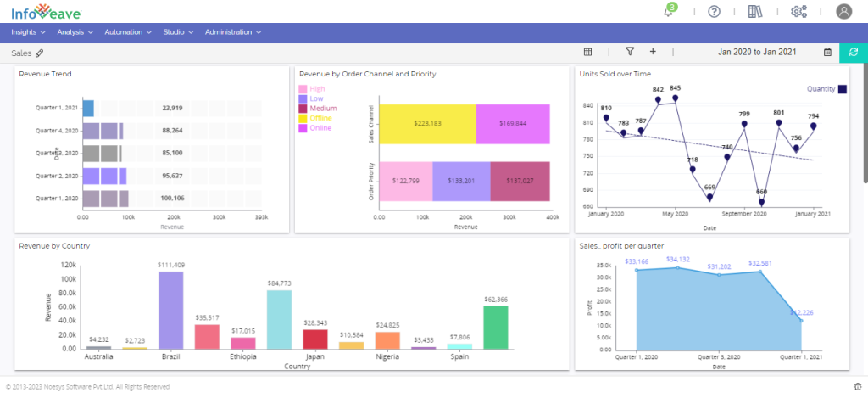Click the help question mark icon
Screen dimensions: 868x398
pos(714,11)
